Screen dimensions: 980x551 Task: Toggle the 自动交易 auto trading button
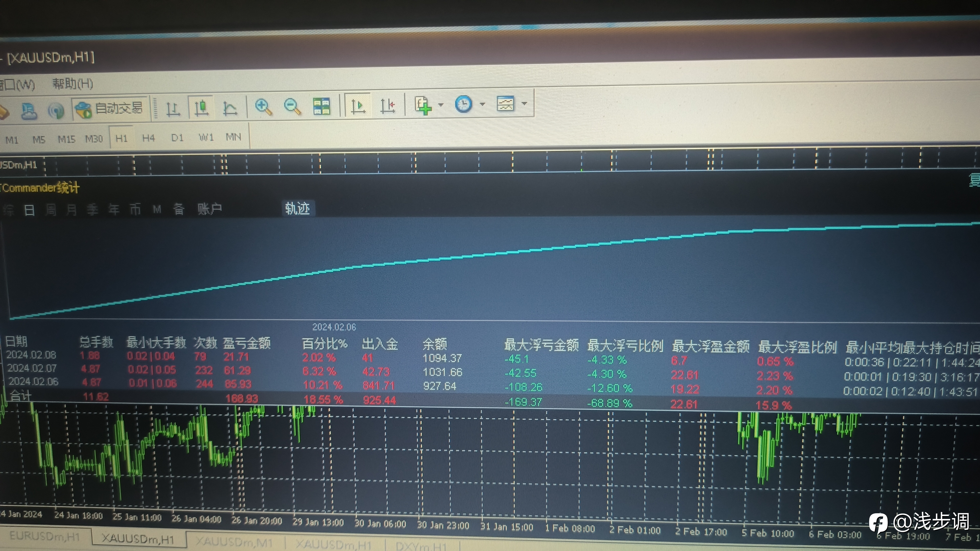click(x=109, y=109)
